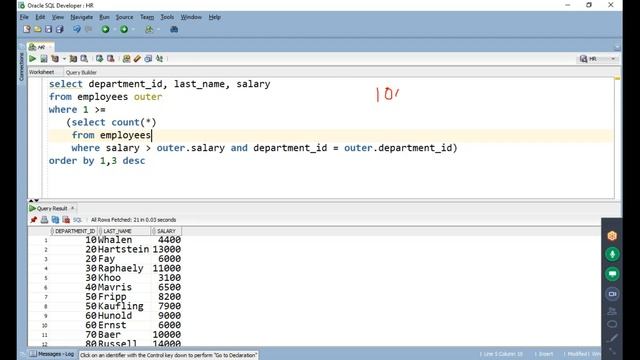The image size is (640, 360).
Task: Toggle the camera button in recorder sidebar
Action: pyautogui.click(x=612, y=293)
